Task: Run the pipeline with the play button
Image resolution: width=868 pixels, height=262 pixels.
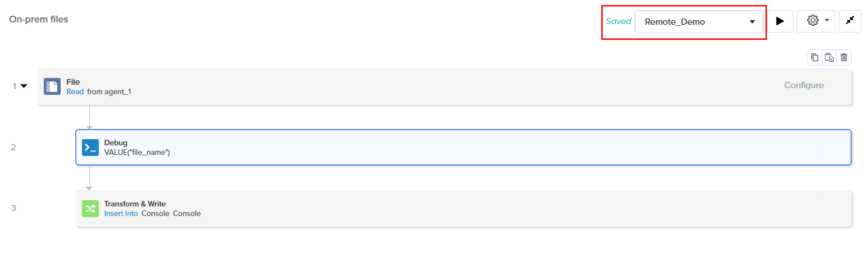Action: point(780,21)
